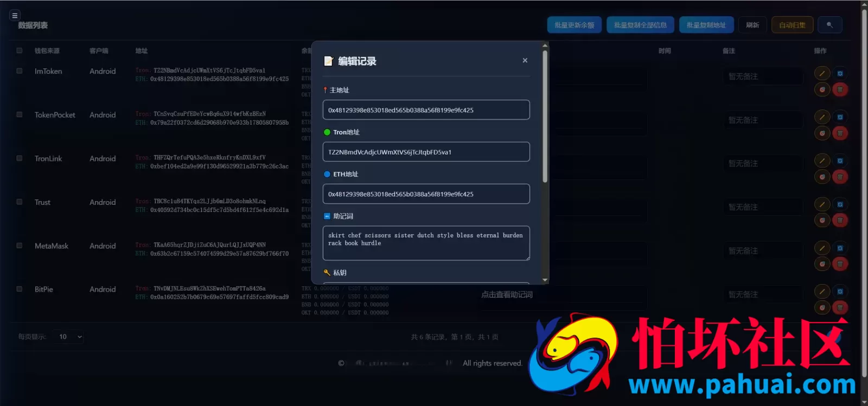This screenshot has height=406, width=868.
Task: Select the ImToken Tron address text
Action: point(209,70)
